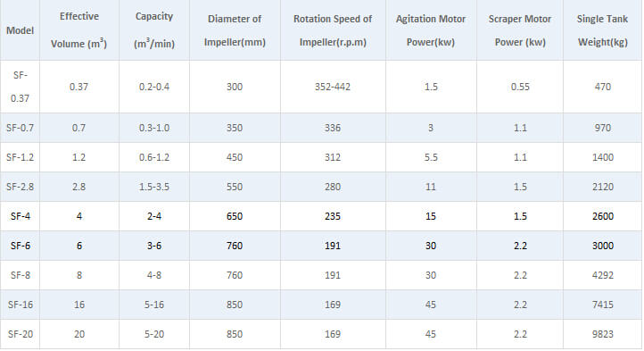This screenshot has width=644, height=351.
Task: Click the SF-1.2 model cell
Action: [20, 157]
